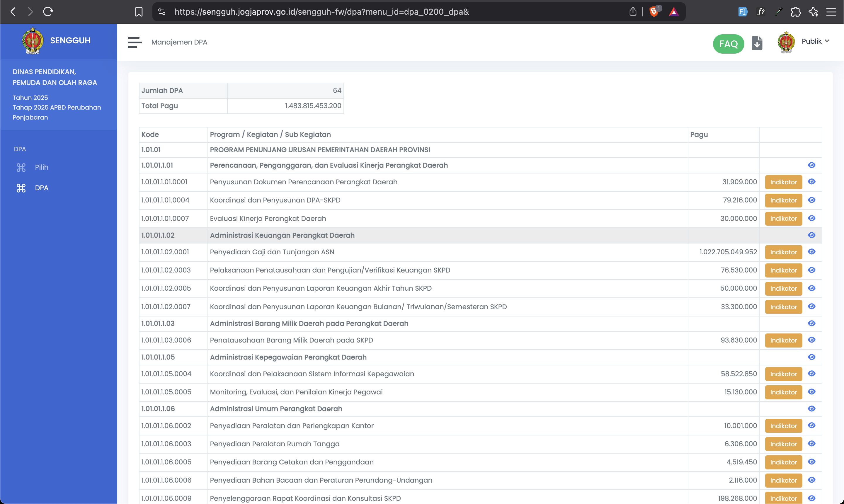This screenshot has width=844, height=504.
Task: Go back to the previous page
Action: pos(13,12)
